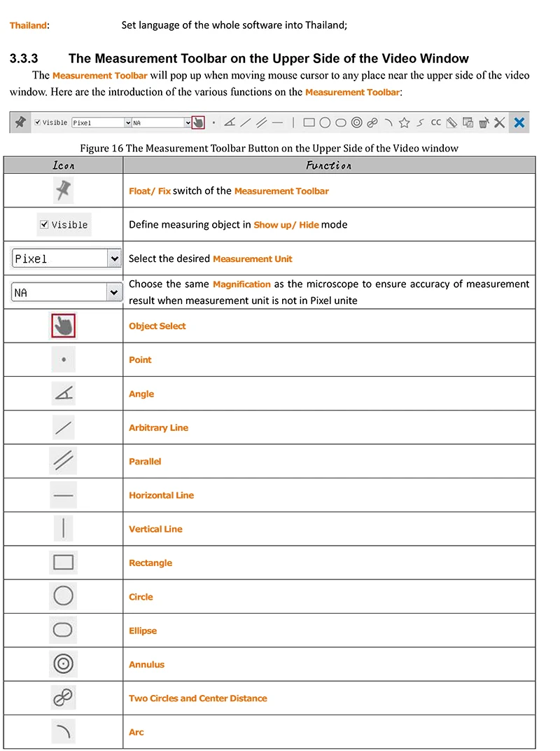Click the pushpin icon in the toolbar strip
The width and height of the screenshot is (560, 751).
tap(20, 122)
